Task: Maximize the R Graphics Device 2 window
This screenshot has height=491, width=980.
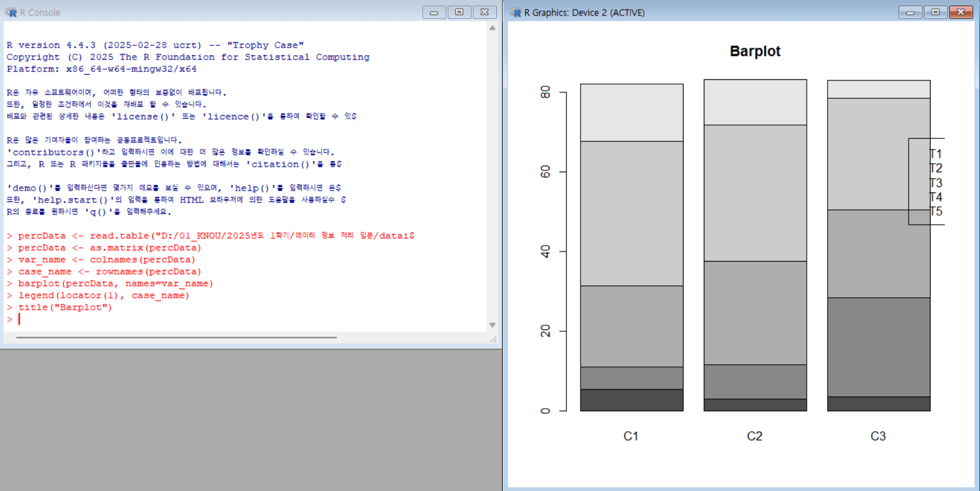Action: click(x=935, y=13)
